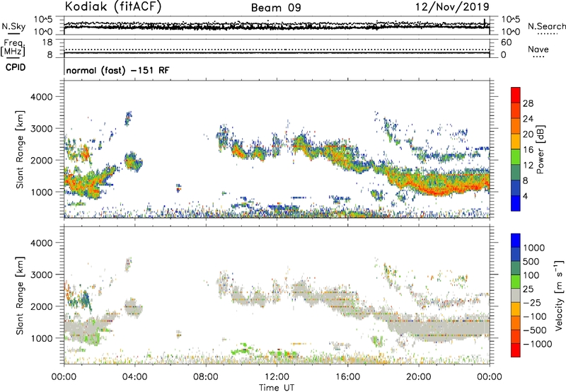Click the "500" velocity colorbar label
Viewport: 566px width, 392px height.
pyautogui.click(x=531, y=262)
